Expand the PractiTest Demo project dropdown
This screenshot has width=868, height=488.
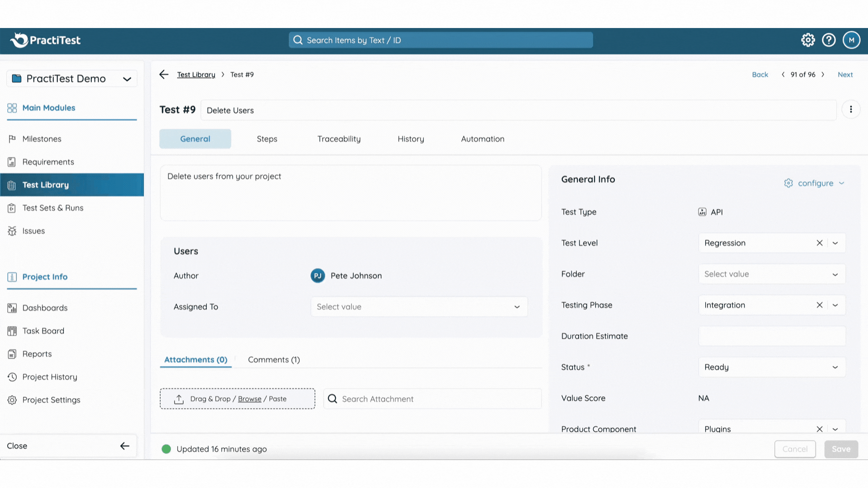tap(127, 79)
